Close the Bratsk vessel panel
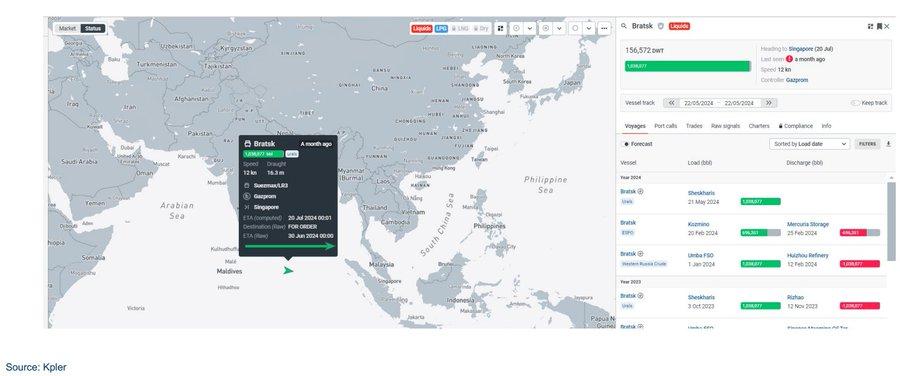 point(887,26)
